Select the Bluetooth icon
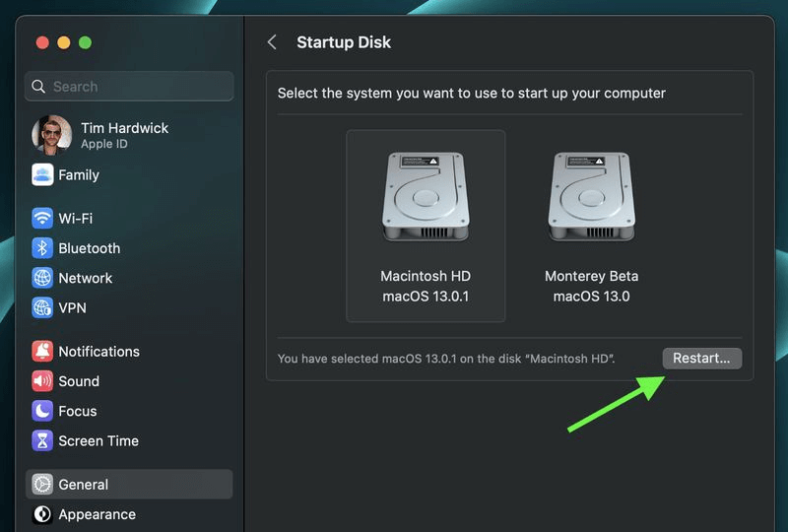The width and height of the screenshot is (788, 532). click(x=42, y=248)
